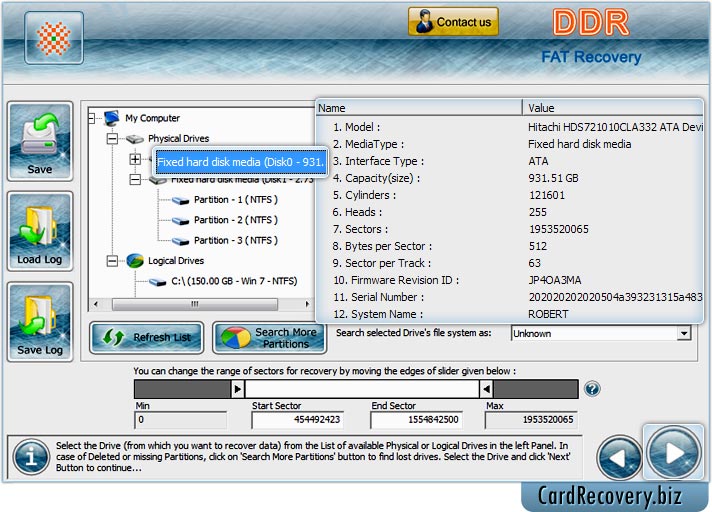This screenshot has height=512, width=712.
Task: Click the System Name value ROBERT
Action: tap(548, 314)
